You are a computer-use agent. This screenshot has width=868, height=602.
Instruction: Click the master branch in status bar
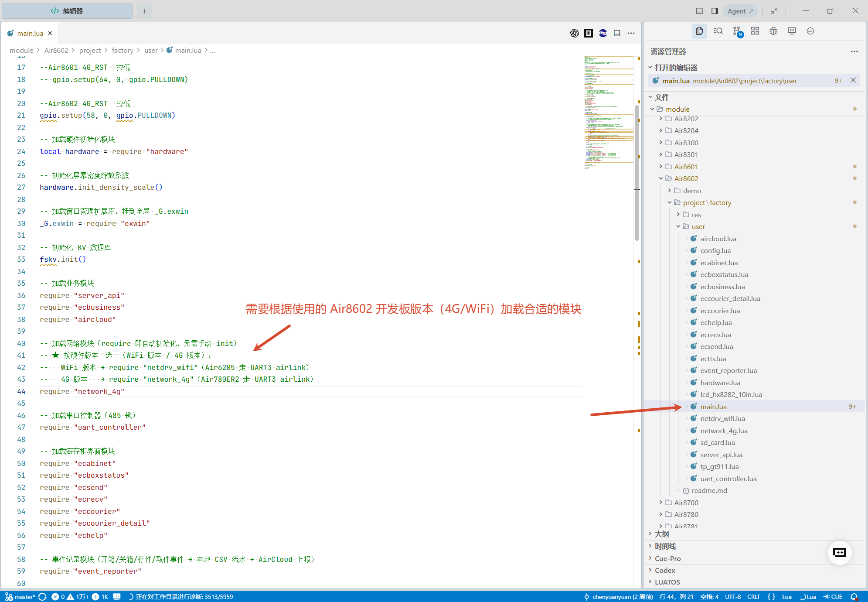(20, 597)
